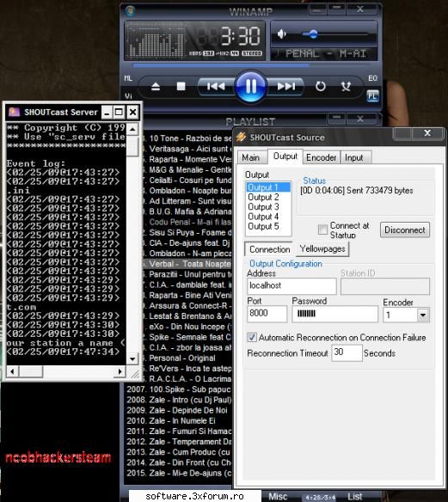Select Output 5 in the output list

point(268,226)
